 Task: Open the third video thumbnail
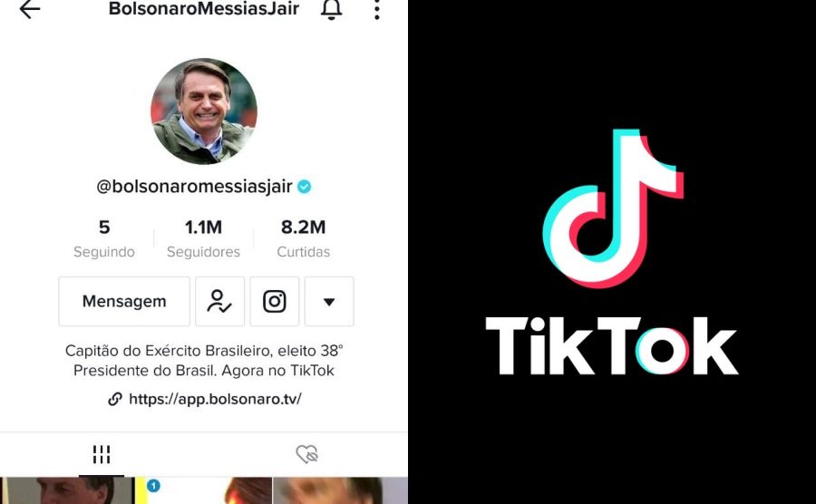(x=340, y=490)
